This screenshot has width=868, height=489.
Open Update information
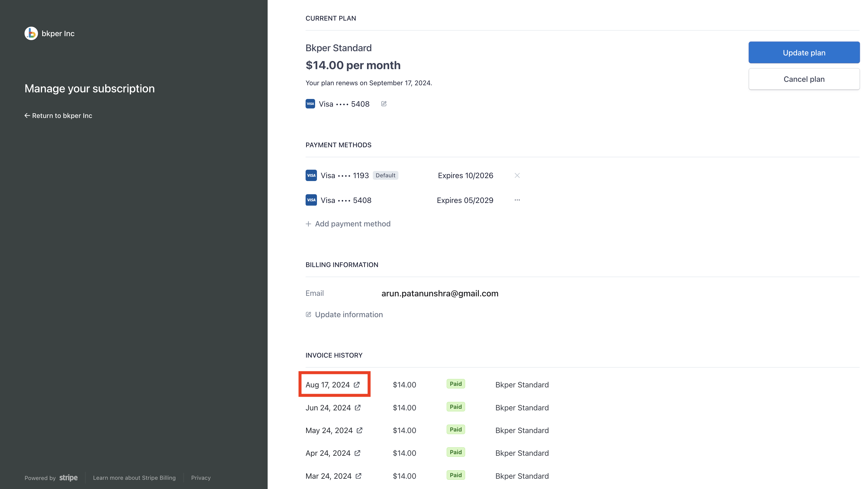[x=349, y=314]
